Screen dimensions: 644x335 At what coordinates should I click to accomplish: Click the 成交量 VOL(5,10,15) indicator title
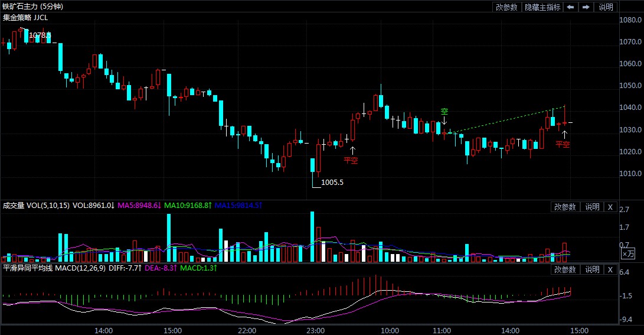coord(36,206)
